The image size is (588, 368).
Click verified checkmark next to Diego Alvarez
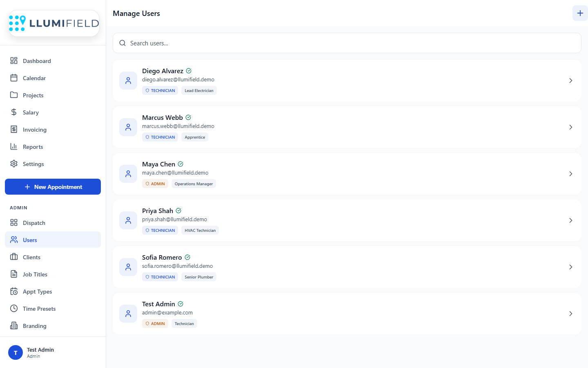click(189, 71)
